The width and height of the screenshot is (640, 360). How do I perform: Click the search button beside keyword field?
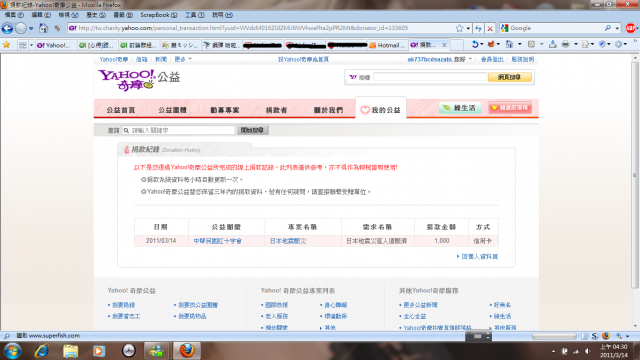253,130
